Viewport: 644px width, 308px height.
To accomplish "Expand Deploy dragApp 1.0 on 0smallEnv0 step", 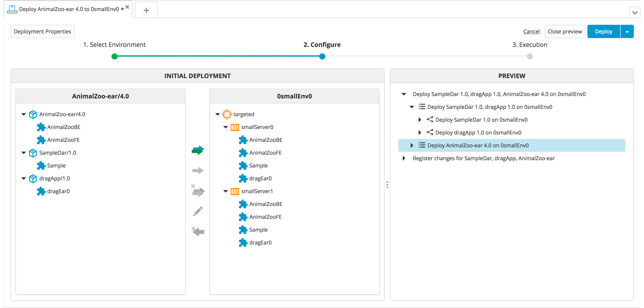I will coord(420,133).
